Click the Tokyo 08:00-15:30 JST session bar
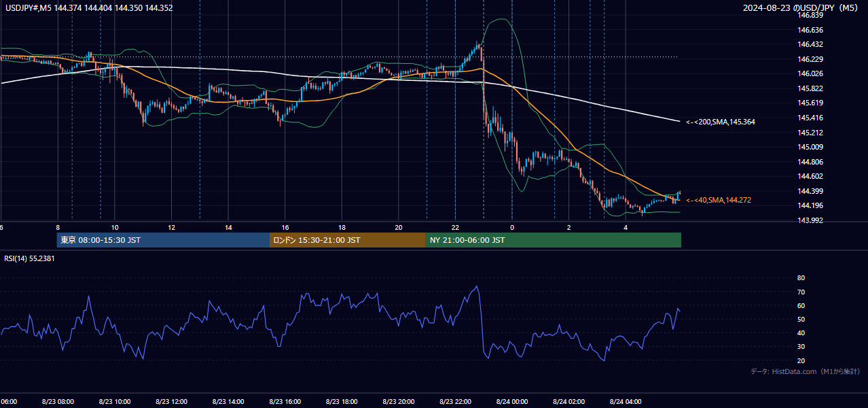 pyautogui.click(x=163, y=240)
